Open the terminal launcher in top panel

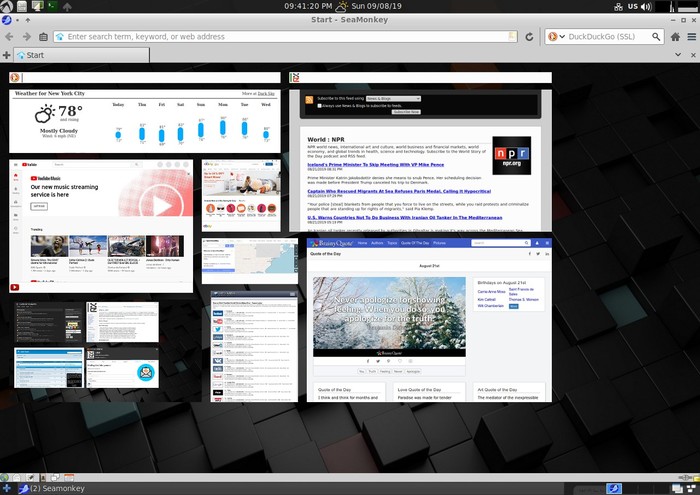(52, 6)
